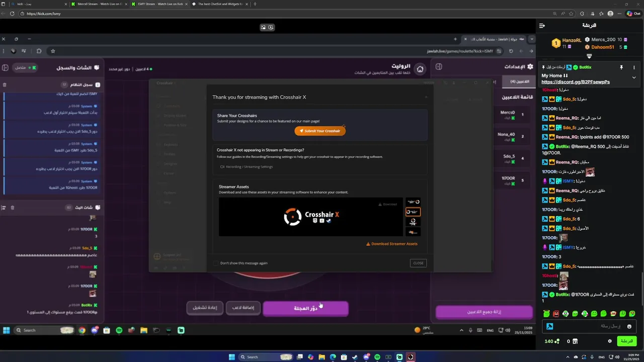
Task: Click the identity badge icon in the chat input
Action: 549,326
